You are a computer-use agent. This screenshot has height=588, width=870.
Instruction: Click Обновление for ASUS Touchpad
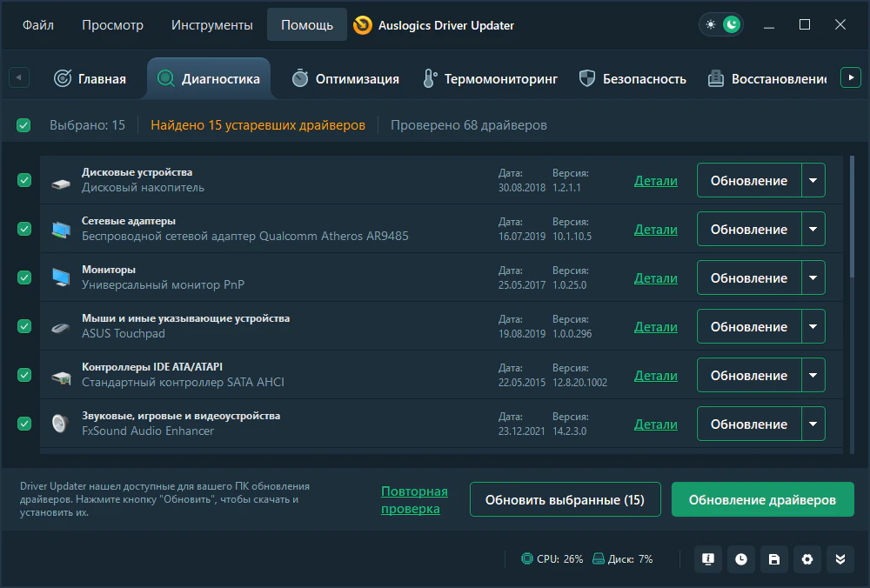click(x=749, y=326)
